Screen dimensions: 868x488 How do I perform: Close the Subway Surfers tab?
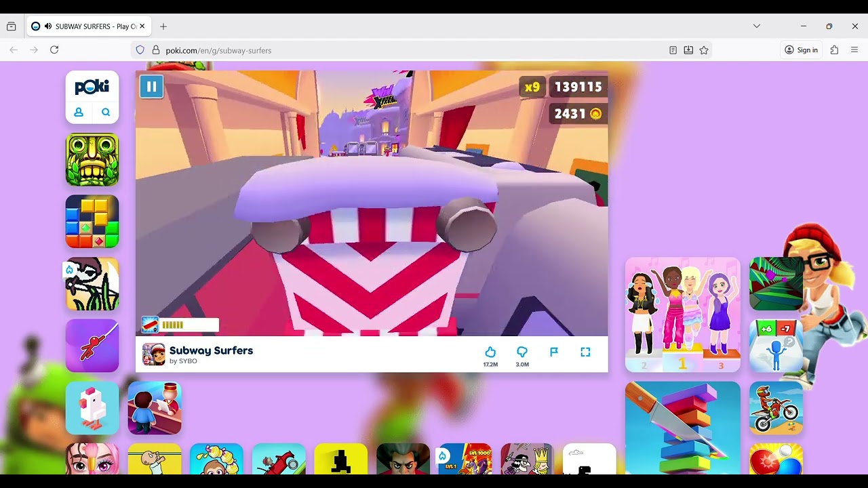click(x=142, y=26)
